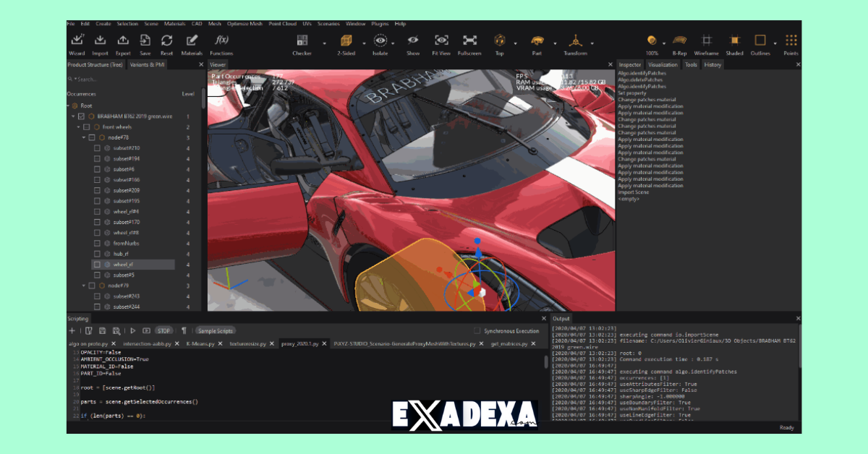This screenshot has height=454, width=868.
Task: Enable Isolate mode in the viewer toolbar
Action: [380, 41]
